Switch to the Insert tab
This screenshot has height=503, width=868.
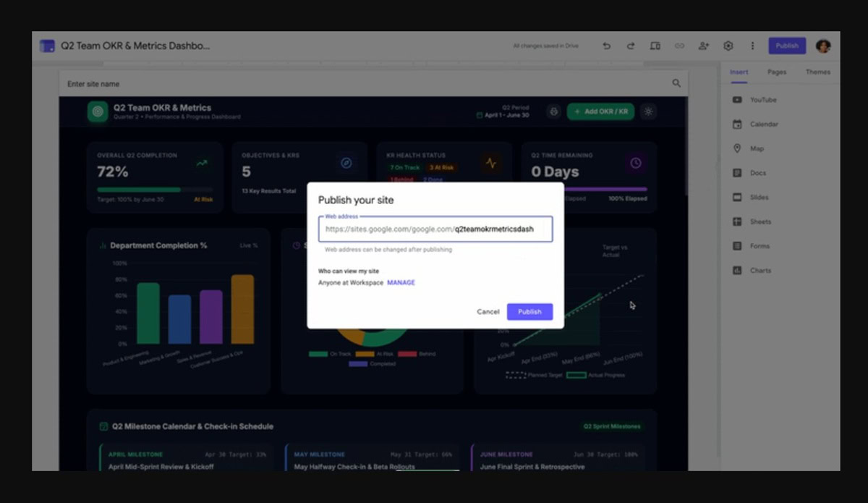(x=739, y=72)
